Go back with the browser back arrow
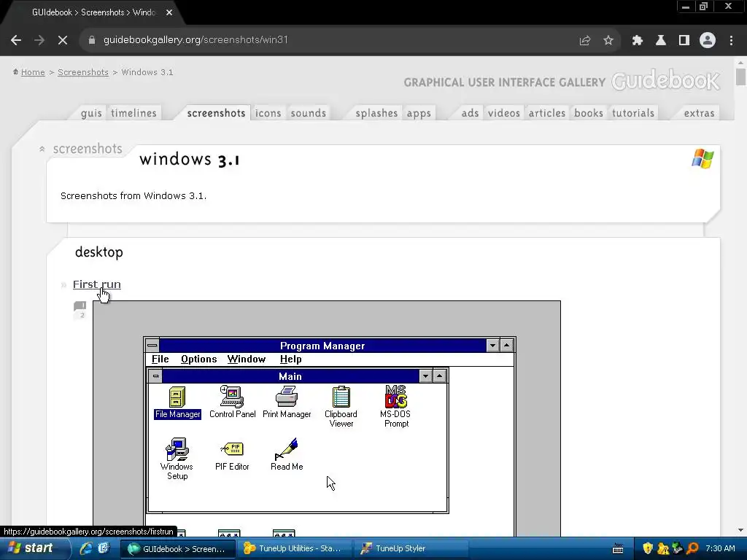The width and height of the screenshot is (747, 560). coord(16,40)
